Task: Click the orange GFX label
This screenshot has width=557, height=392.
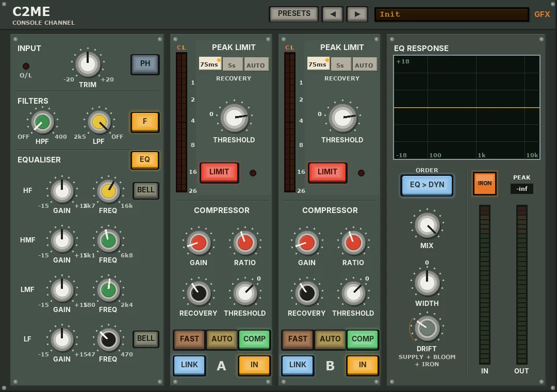Action: click(x=542, y=14)
